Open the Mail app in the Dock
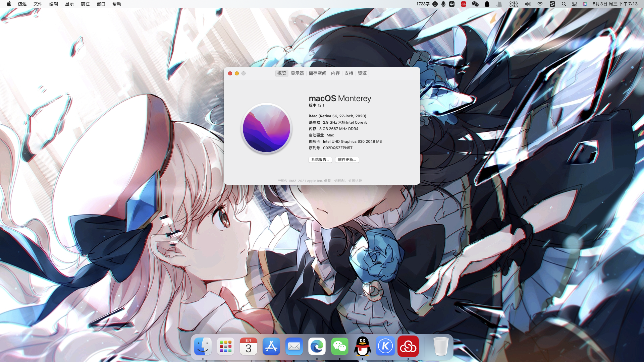The height and width of the screenshot is (362, 644). coord(294,346)
